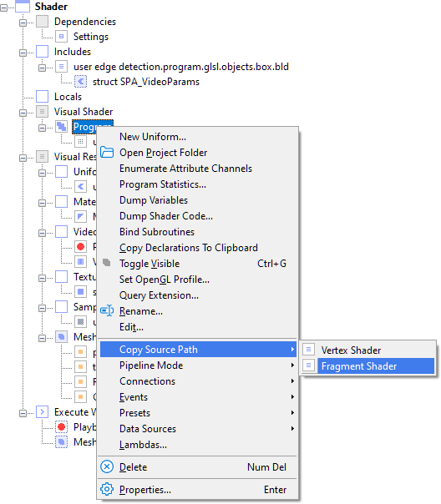Viewport: 441px width, 504px height.
Task: Click the red Playback node icon
Action: [x=61, y=427]
